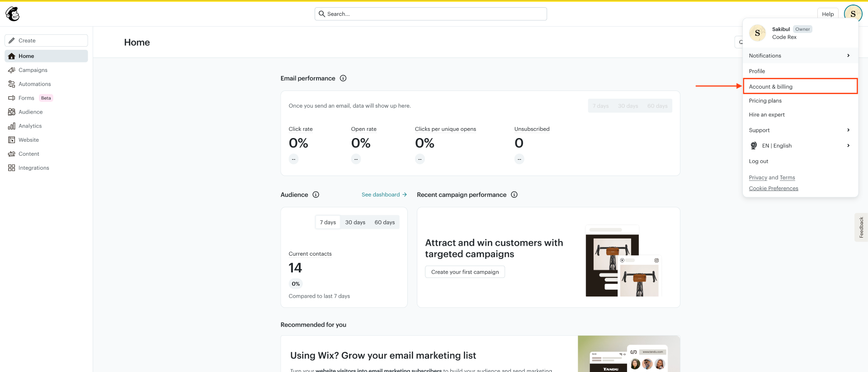
Task: Open Account & billing menu item
Action: click(800, 86)
